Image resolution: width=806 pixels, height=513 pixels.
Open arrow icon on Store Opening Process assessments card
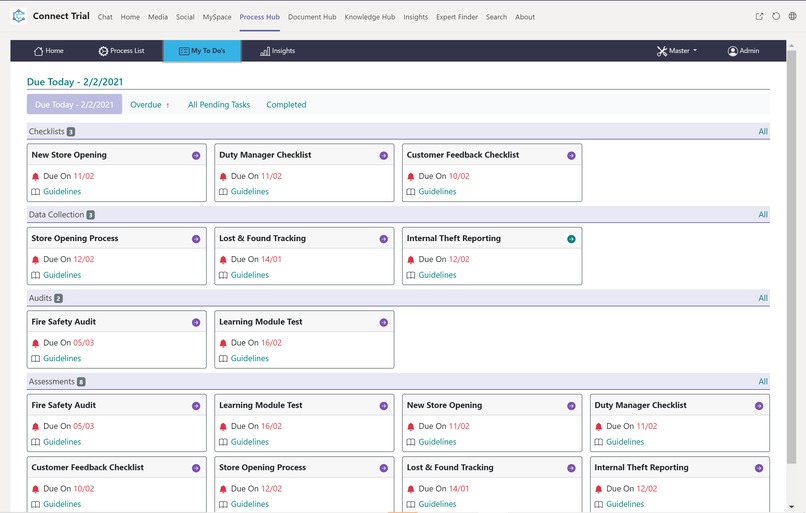(x=383, y=468)
